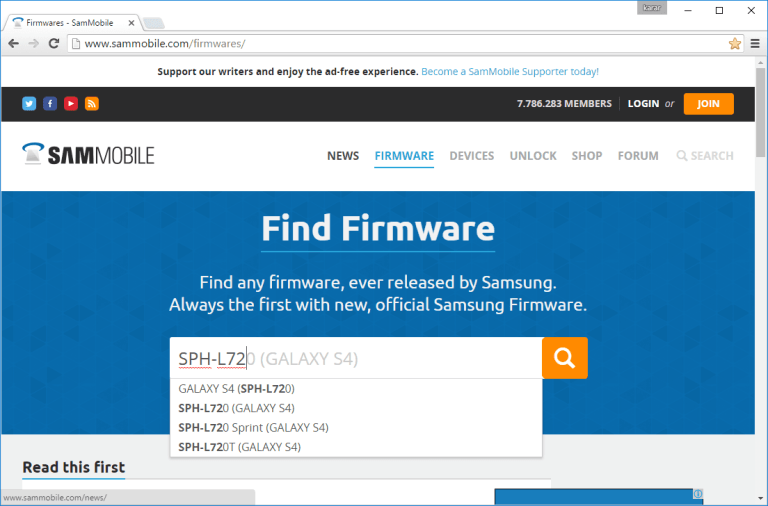Click the orange JOIN button
The width and height of the screenshot is (768, 506).
708,104
